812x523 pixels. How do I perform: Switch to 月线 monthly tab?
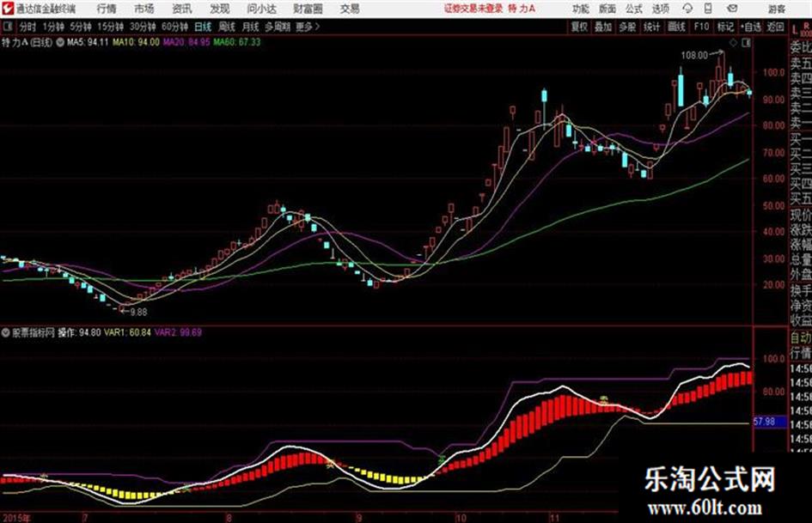click(x=251, y=27)
